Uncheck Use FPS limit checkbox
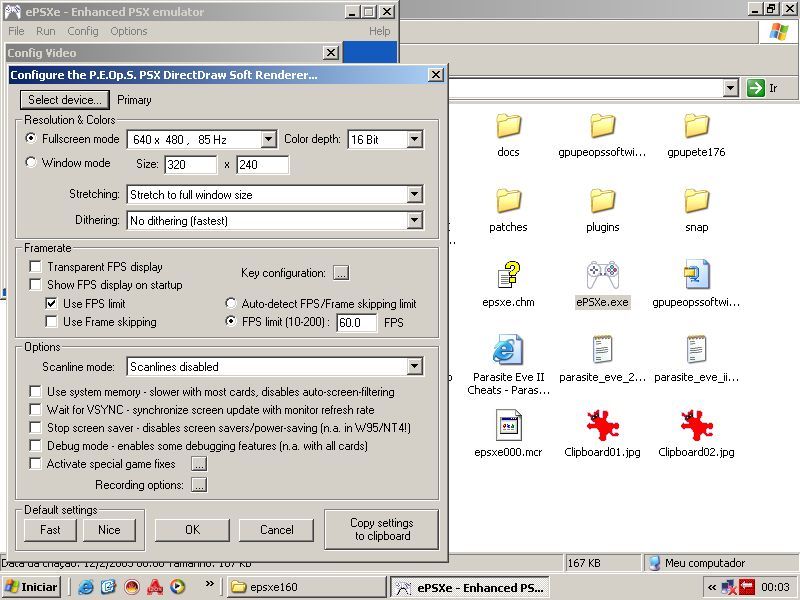 click(52, 303)
